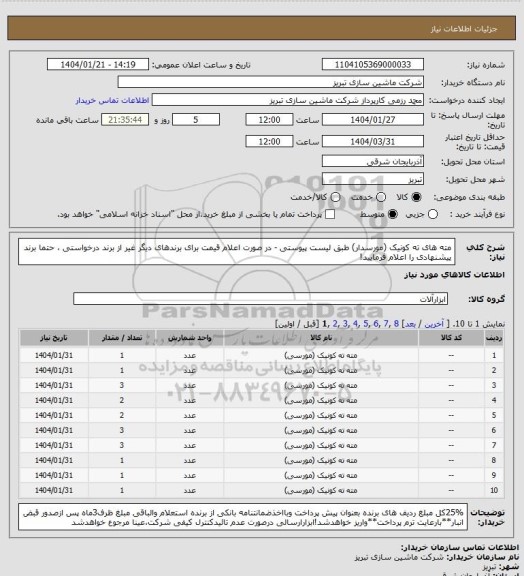Click the need number field 1104105369000033
524x576 pixels.
point(373,65)
